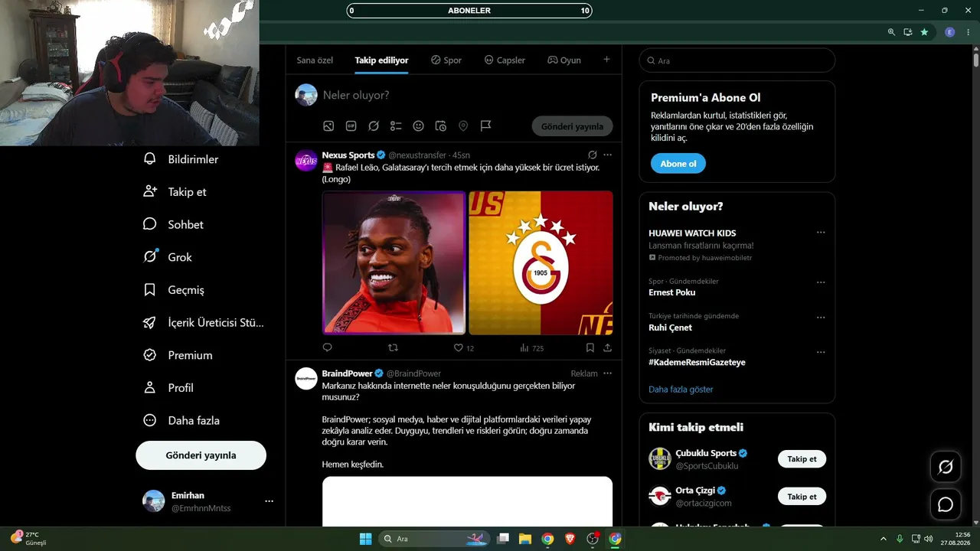Open İçerik Üreticisi Stüdyosu in the sidebar
This screenshot has width=980, height=551.
click(x=203, y=322)
